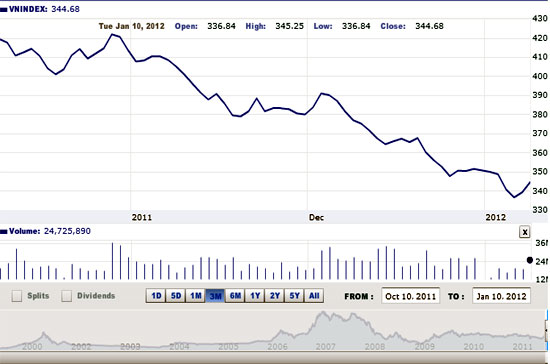
Task: Switch chart to 2Y range
Action: pos(275,296)
